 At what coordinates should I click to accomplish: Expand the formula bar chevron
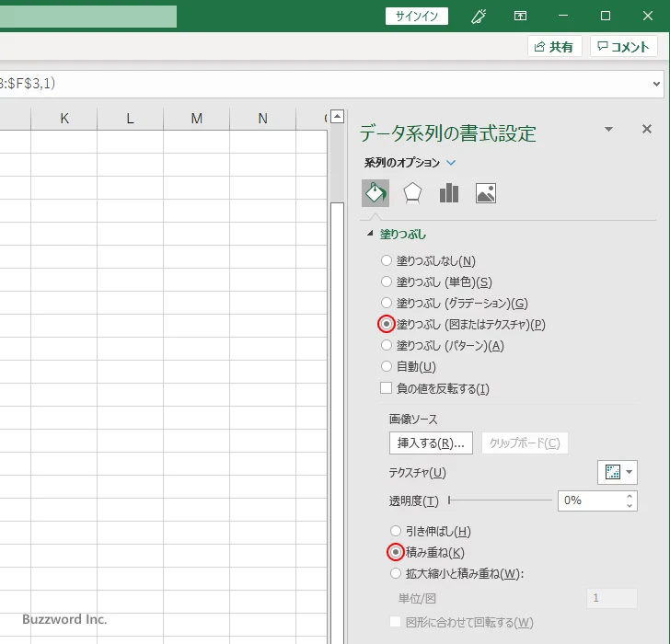(x=657, y=84)
